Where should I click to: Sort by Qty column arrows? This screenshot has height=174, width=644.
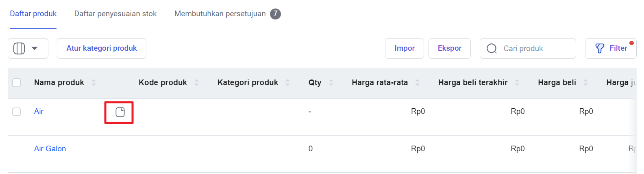click(x=331, y=82)
